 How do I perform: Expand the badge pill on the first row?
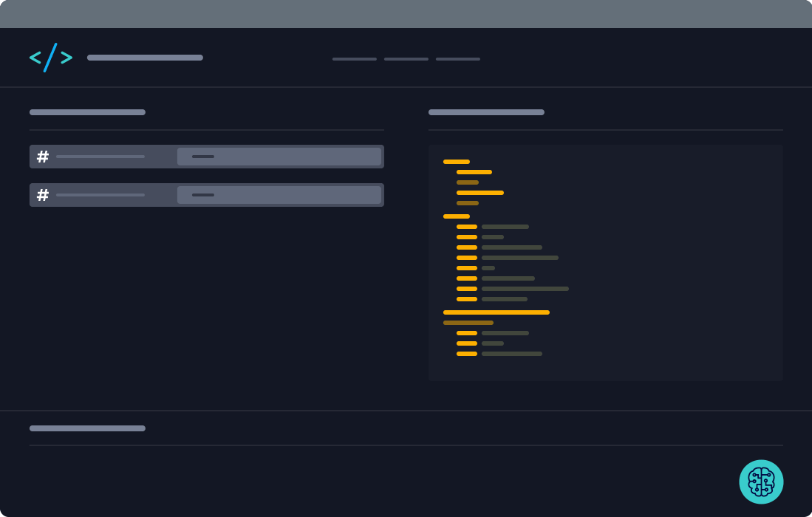[279, 156]
